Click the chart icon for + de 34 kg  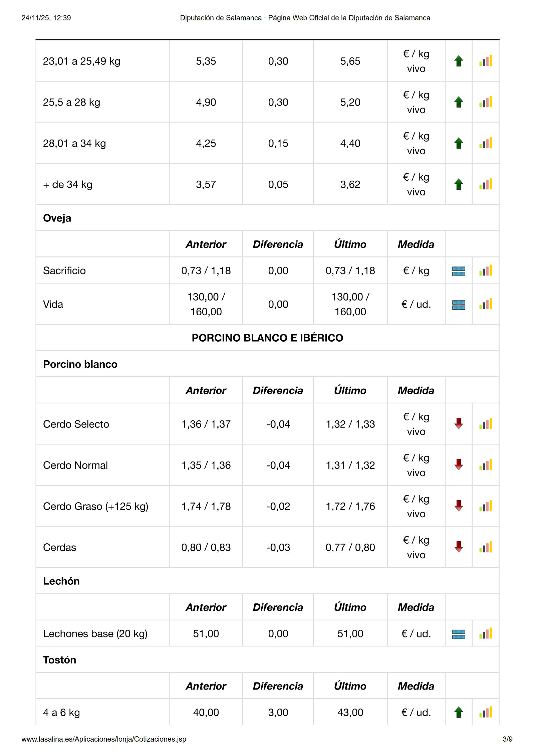click(486, 184)
